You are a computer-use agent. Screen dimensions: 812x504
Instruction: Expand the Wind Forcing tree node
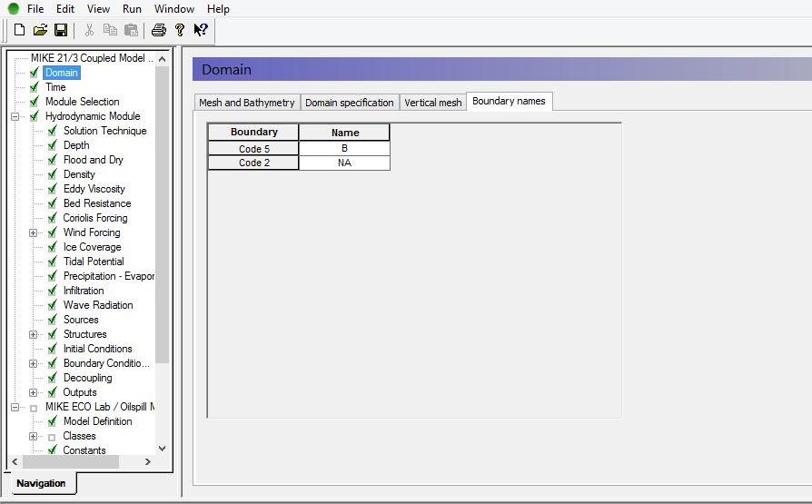pyautogui.click(x=33, y=232)
